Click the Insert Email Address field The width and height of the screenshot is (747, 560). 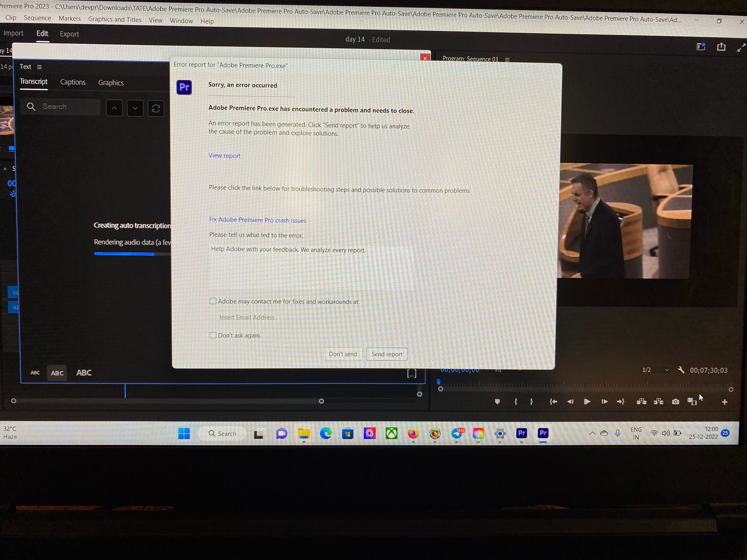247,317
